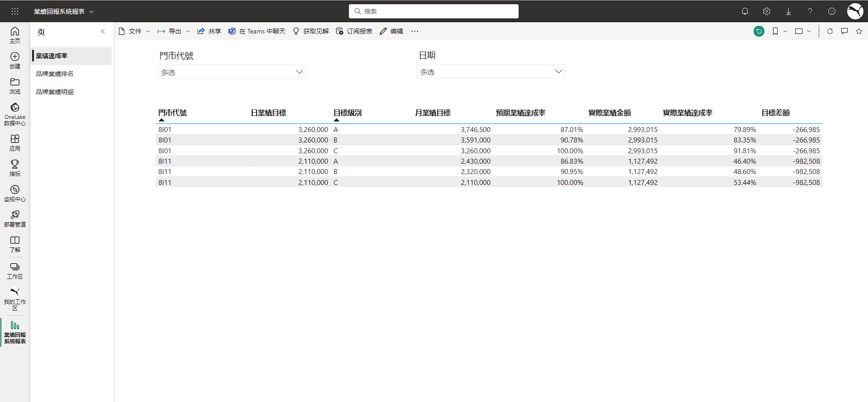This screenshot has width=868, height=402.
Task: Expand view options arrow
Action: point(809,31)
